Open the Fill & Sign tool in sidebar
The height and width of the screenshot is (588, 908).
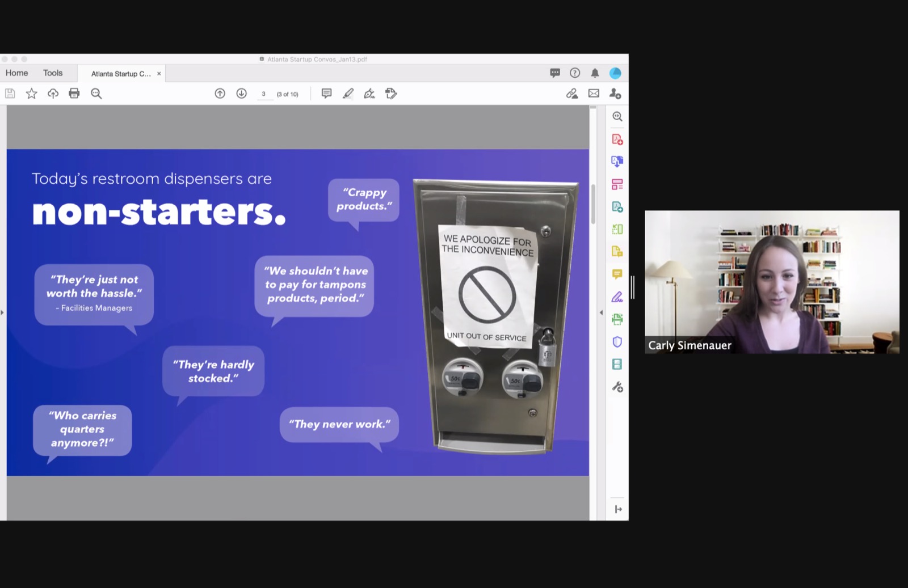click(x=617, y=297)
